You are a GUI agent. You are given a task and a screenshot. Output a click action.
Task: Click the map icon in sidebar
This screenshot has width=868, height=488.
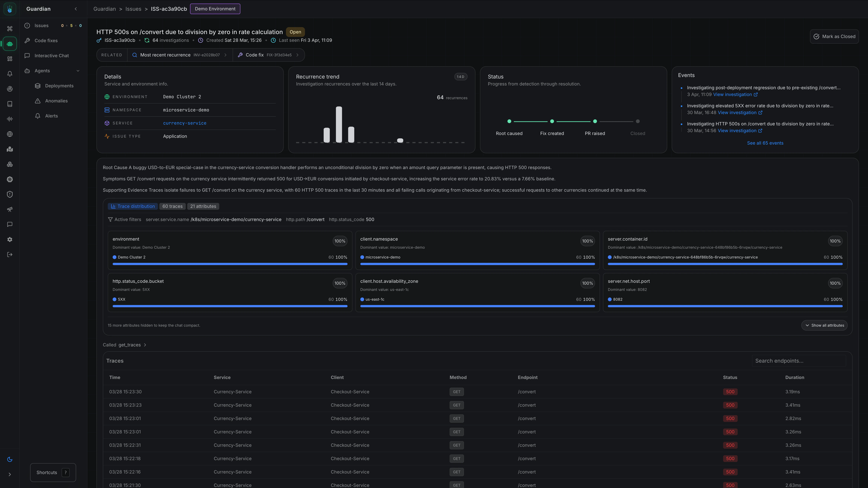[10, 149]
